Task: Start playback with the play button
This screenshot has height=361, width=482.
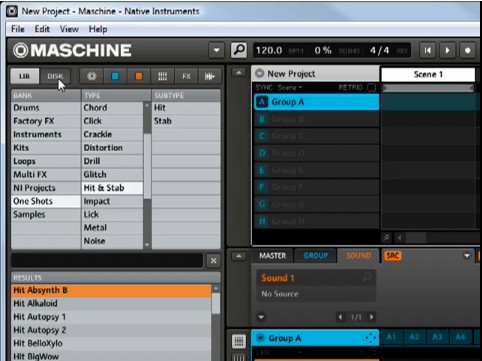Action: [x=447, y=51]
